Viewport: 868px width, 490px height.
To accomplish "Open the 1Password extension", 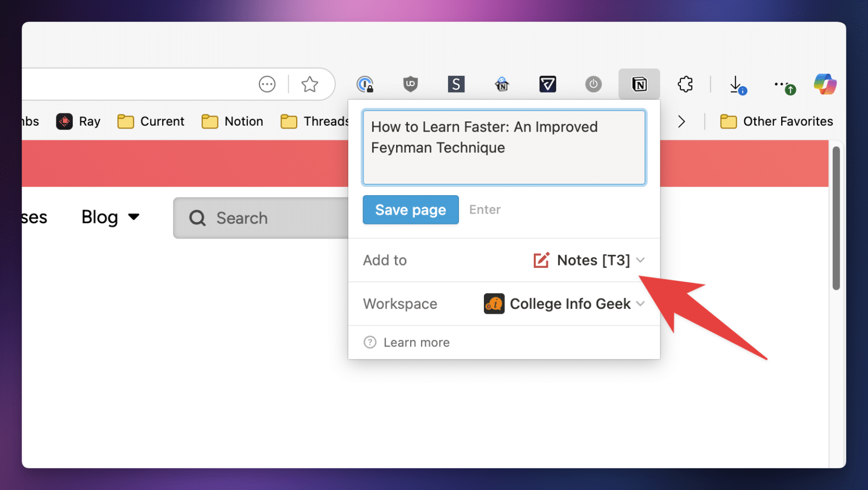I will (366, 84).
